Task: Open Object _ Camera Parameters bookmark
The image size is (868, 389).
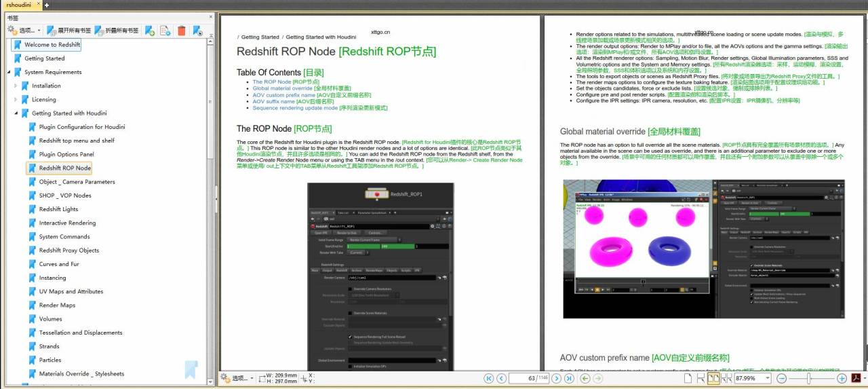Action: pos(77,182)
